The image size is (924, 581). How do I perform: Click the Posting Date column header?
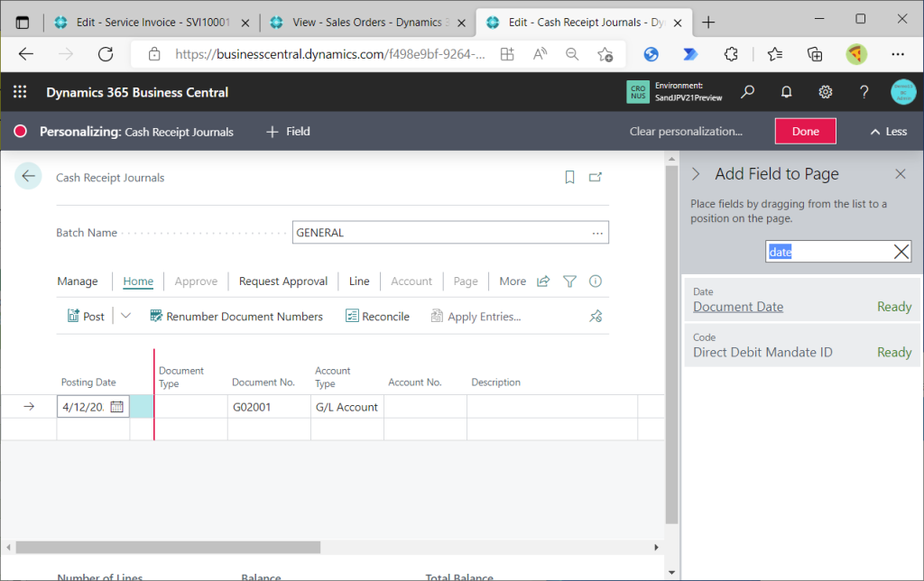coord(88,382)
